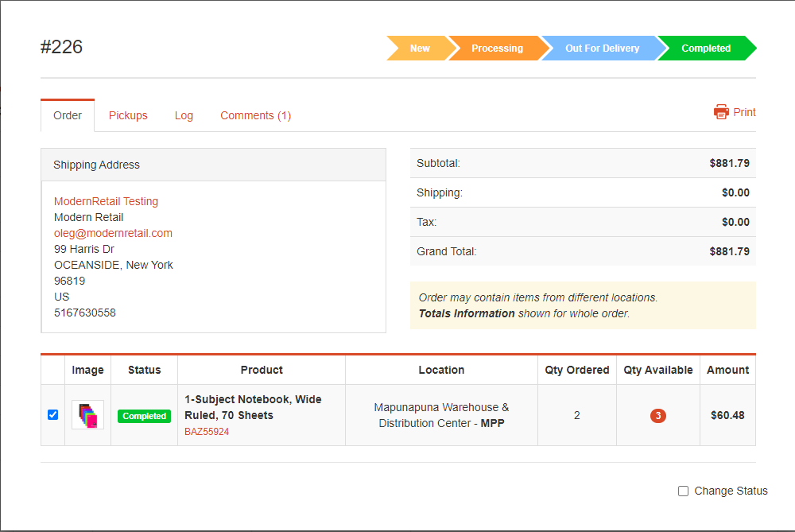Select the Completed status arrow step

(706, 49)
